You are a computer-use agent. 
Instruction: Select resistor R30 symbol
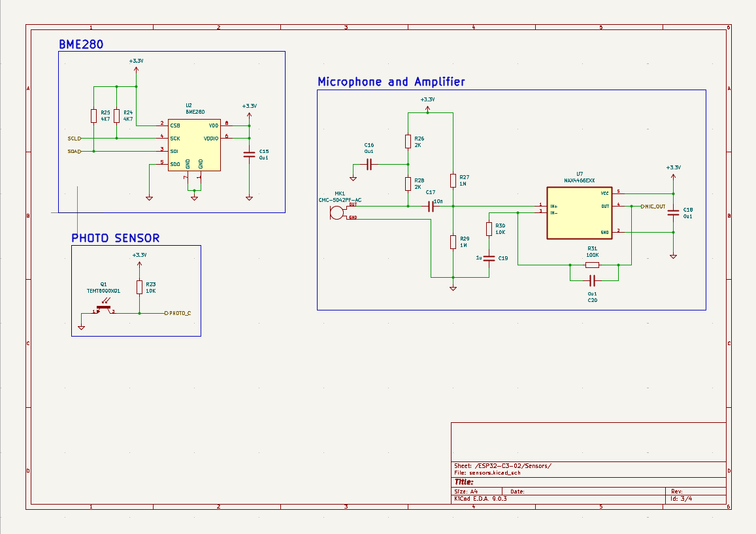[489, 229]
